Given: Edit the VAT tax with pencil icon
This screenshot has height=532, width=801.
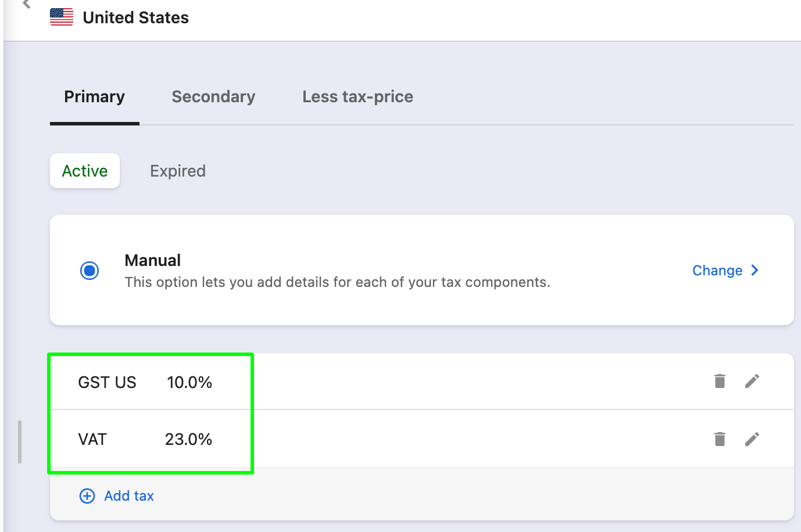Looking at the screenshot, I should coord(752,439).
